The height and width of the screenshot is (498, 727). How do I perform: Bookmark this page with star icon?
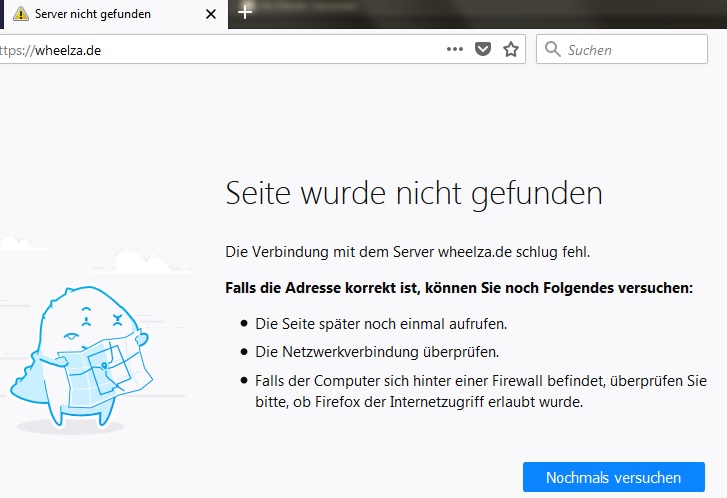(x=511, y=49)
